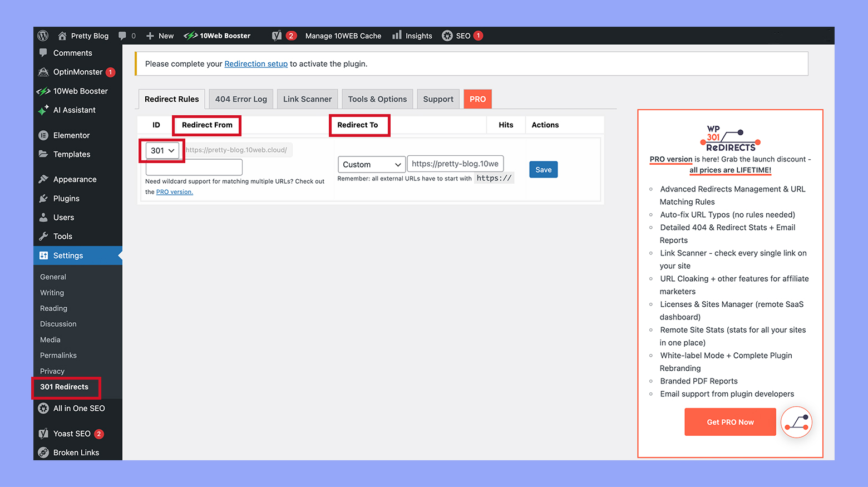Viewport: 868px width, 487px height.
Task: Click the Redirect From URL input field
Action: tap(194, 167)
